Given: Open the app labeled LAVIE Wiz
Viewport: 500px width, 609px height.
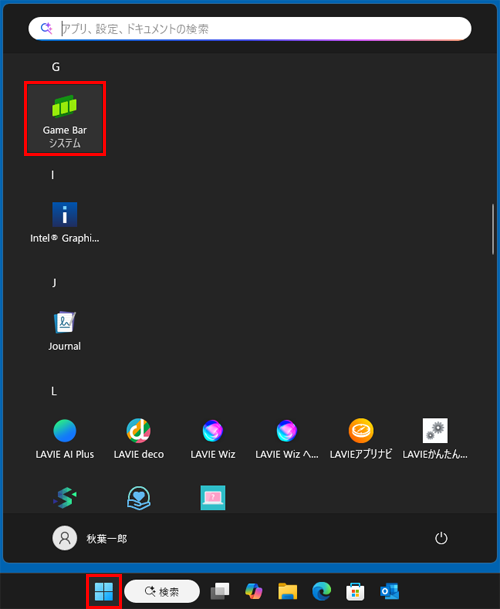Looking at the screenshot, I should pyautogui.click(x=213, y=438).
